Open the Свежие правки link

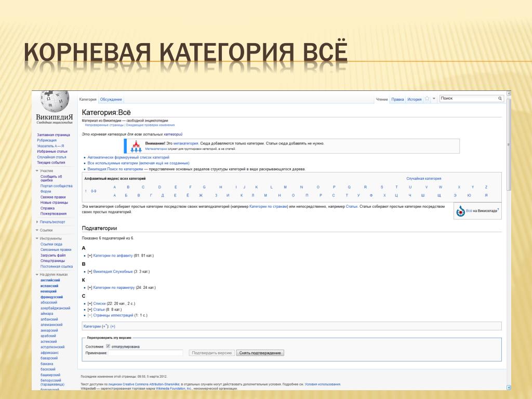(53, 197)
